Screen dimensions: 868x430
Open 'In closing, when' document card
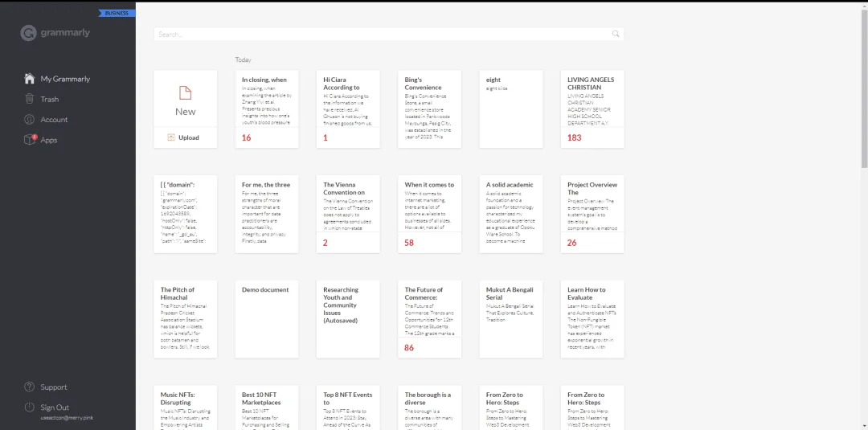267,109
